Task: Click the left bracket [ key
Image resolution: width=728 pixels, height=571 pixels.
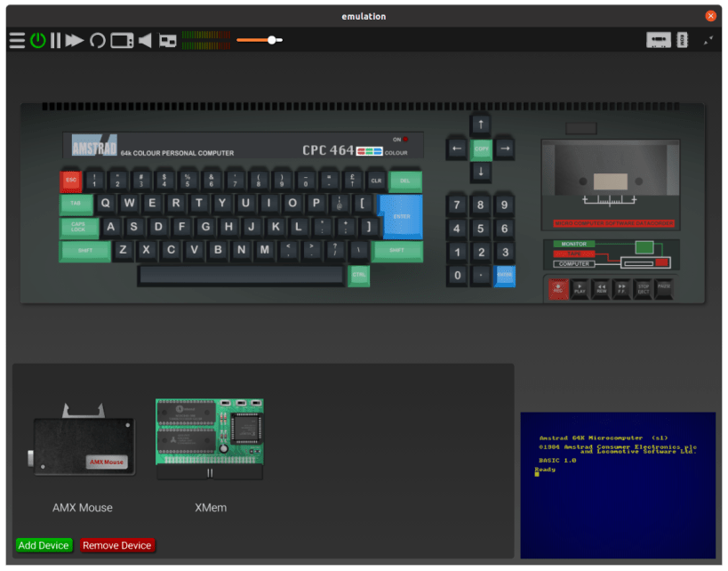Action: pos(362,204)
